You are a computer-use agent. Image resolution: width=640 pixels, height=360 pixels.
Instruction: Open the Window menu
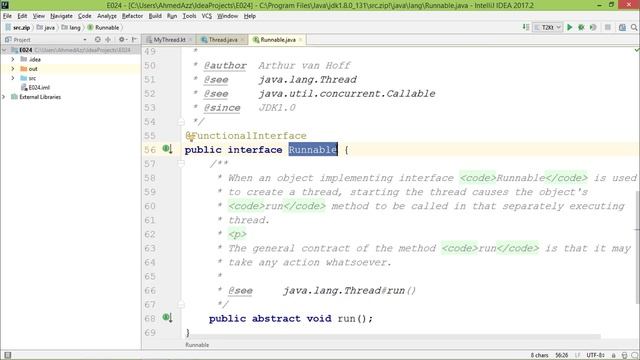point(227,16)
